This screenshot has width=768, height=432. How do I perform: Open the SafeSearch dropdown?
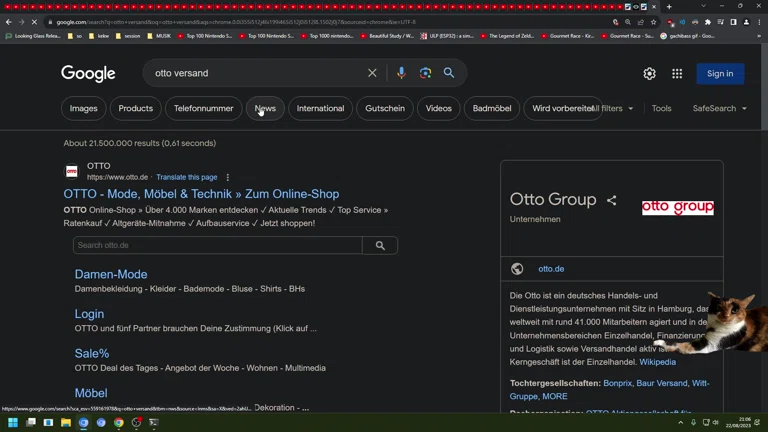coord(719,108)
